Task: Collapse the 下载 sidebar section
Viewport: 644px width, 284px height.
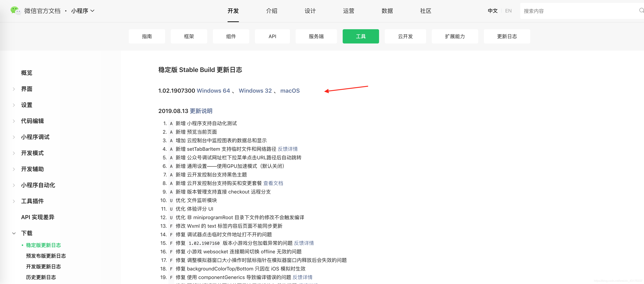Action: 14,233
